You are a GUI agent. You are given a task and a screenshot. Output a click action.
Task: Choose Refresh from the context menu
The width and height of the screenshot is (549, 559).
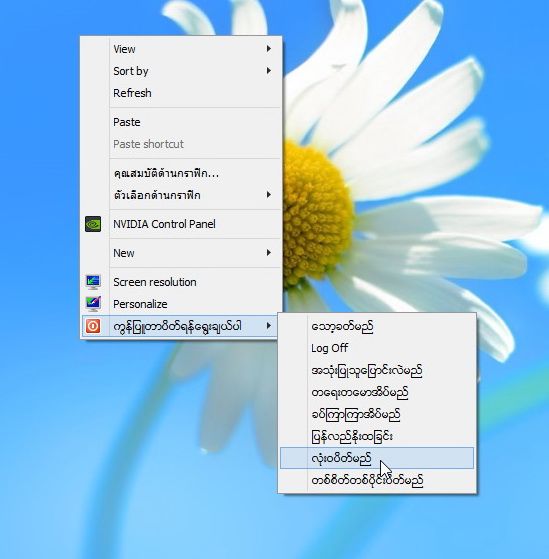[x=181, y=93]
